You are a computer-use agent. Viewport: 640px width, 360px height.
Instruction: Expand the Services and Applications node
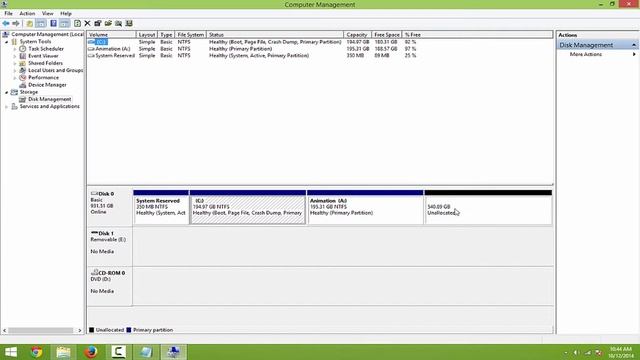[x=7, y=107]
